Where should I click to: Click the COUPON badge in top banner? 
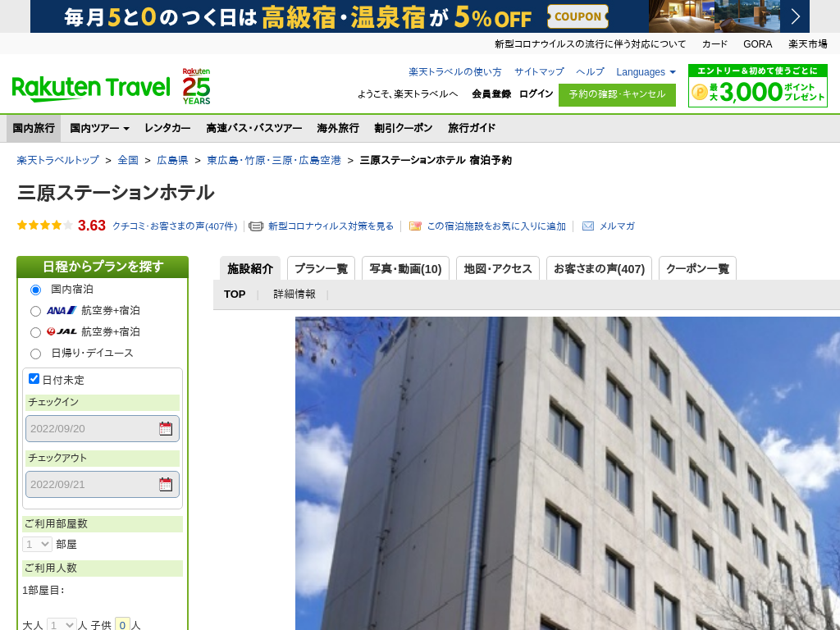point(577,16)
